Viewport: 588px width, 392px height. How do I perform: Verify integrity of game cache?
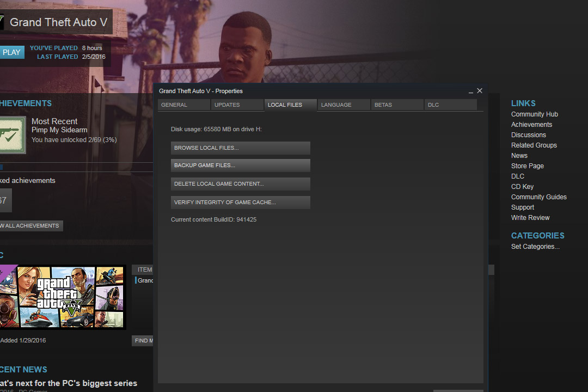[241, 202]
